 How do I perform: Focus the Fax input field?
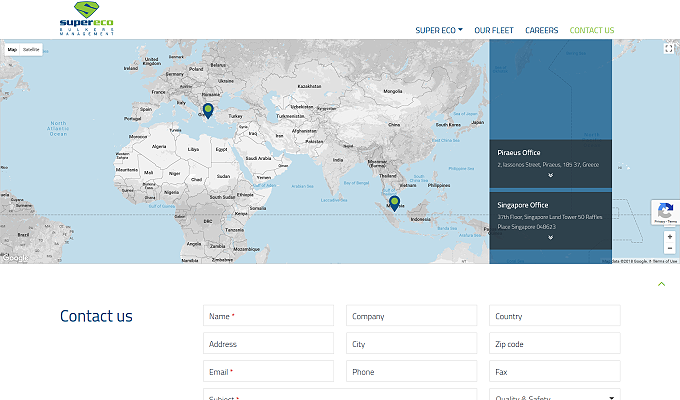(x=555, y=371)
